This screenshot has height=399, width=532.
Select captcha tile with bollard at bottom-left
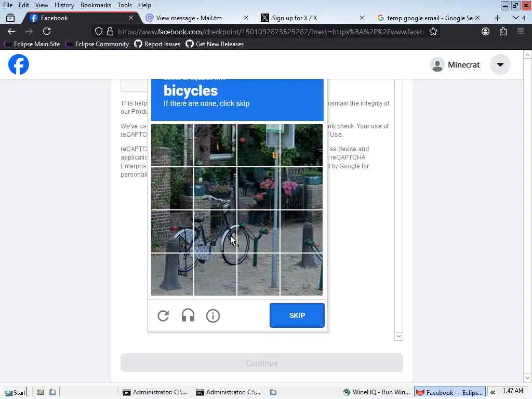pyautogui.click(x=172, y=274)
